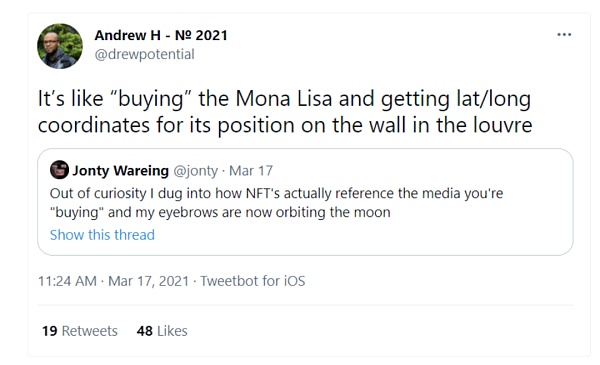Click the @drewpotential handle
The height and width of the screenshot is (365, 600).
click(144, 54)
